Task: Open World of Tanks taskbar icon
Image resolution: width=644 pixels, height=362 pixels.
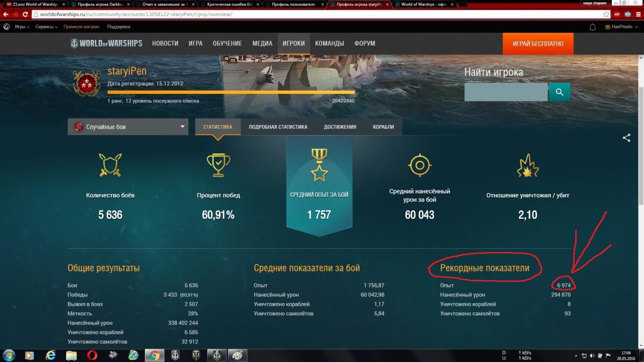Action: point(195,355)
